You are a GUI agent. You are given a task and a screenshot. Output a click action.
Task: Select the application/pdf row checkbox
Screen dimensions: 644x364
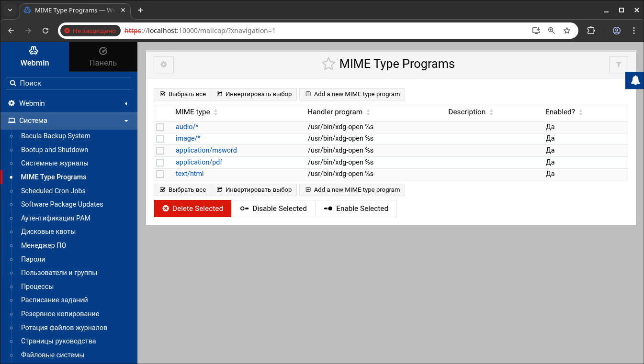tap(160, 163)
